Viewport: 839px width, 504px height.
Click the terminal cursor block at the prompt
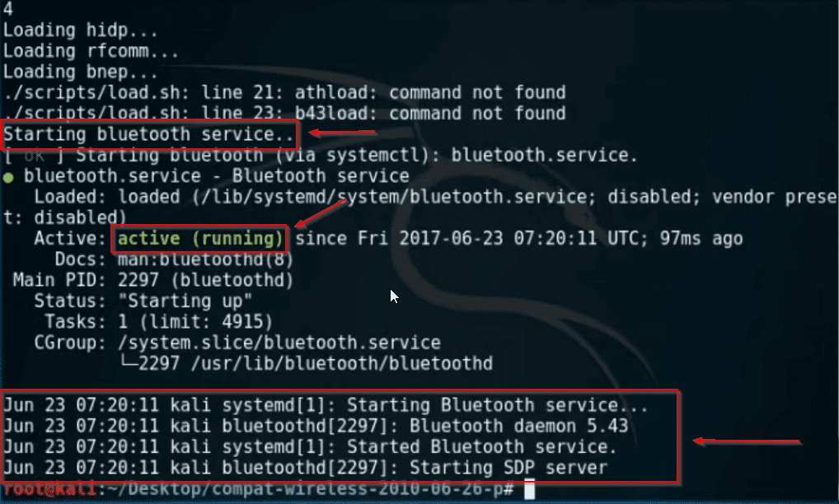tap(529, 489)
